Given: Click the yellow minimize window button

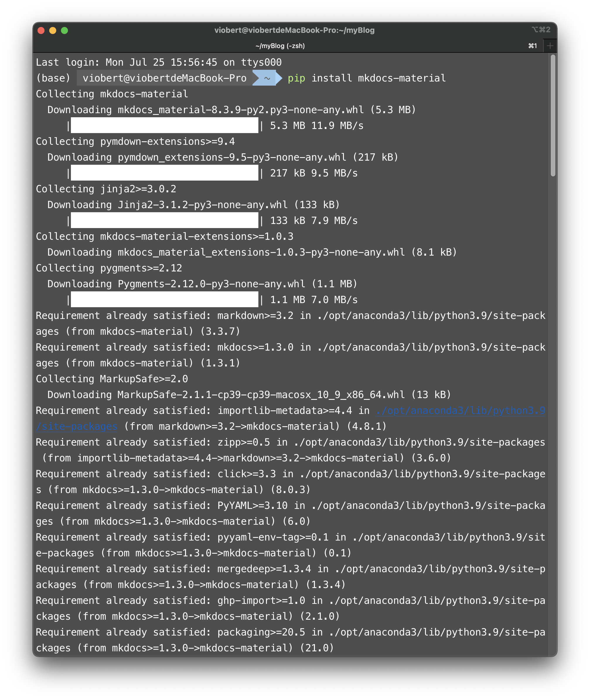Looking at the screenshot, I should pyautogui.click(x=53, y=30).
